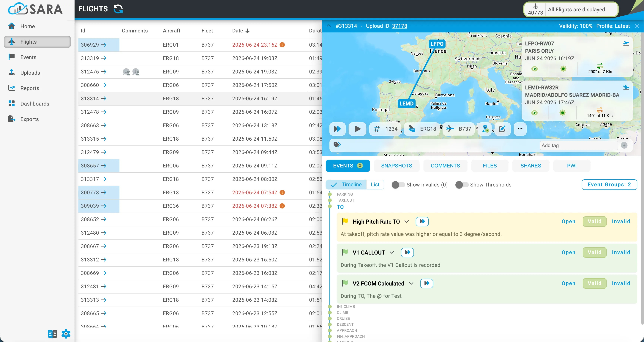The width and height of the screenshot is (644, 342).
Task: Click the departure takeoff icon on LFPO card
Action: [x=626, y=43]
